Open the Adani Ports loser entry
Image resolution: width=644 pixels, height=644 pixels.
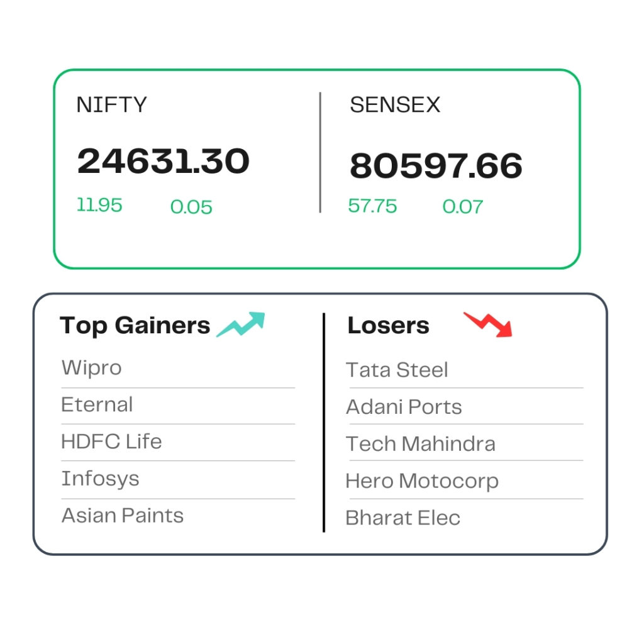pyautogui.click(x=404, y=407)
